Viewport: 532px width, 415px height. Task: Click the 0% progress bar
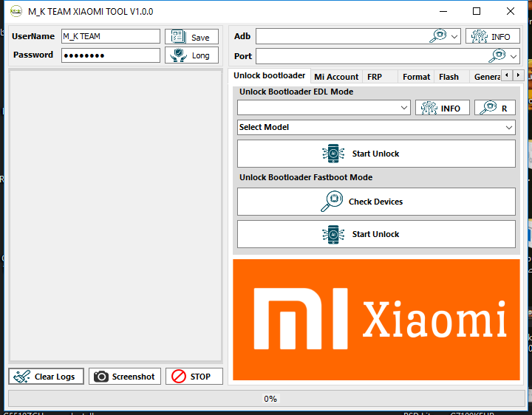pos(267,399)
